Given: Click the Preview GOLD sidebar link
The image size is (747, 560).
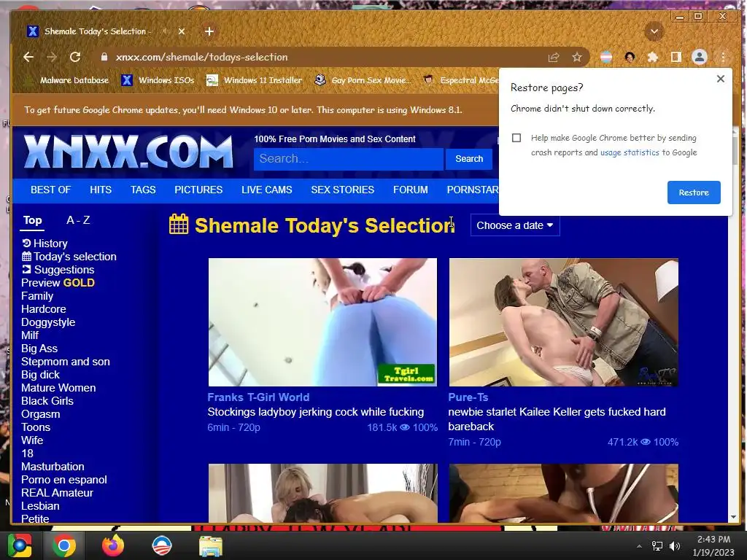Looking at the screenshot, I should [58, 283].
